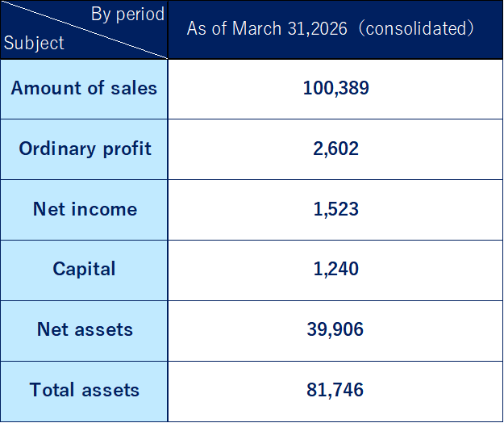504x423 pixels.
Task: Select the 1,240 capital value cell
Action: 335,269
